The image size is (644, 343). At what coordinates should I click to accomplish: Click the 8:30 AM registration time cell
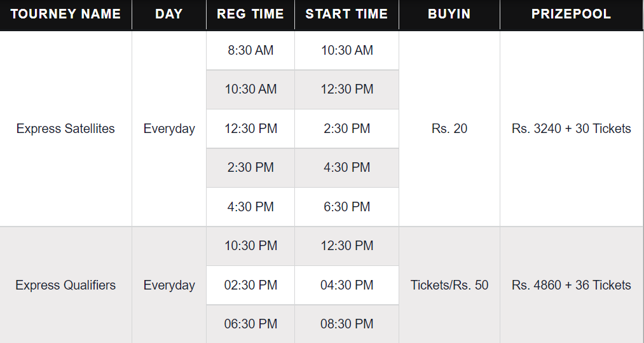coord(250,50)
